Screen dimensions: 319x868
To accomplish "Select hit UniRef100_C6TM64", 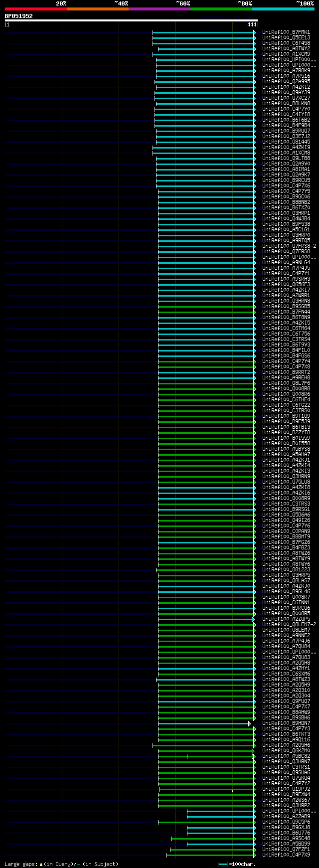I will [x=286, y=329].
